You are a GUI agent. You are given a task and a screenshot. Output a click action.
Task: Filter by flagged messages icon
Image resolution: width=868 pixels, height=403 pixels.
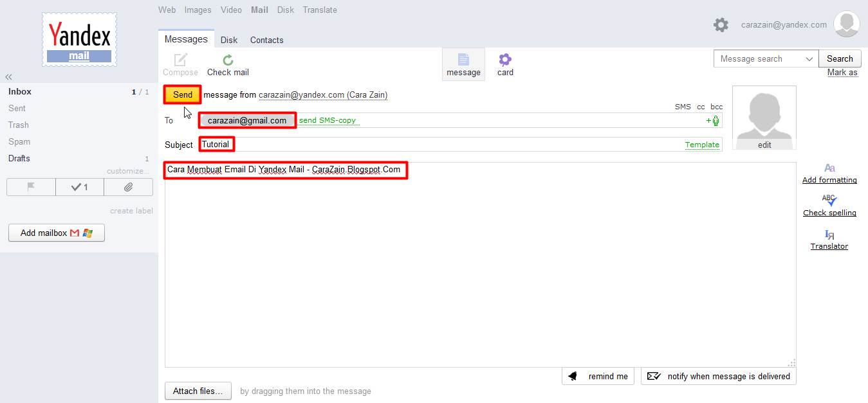pyautogui.click(x=31, y=187)
